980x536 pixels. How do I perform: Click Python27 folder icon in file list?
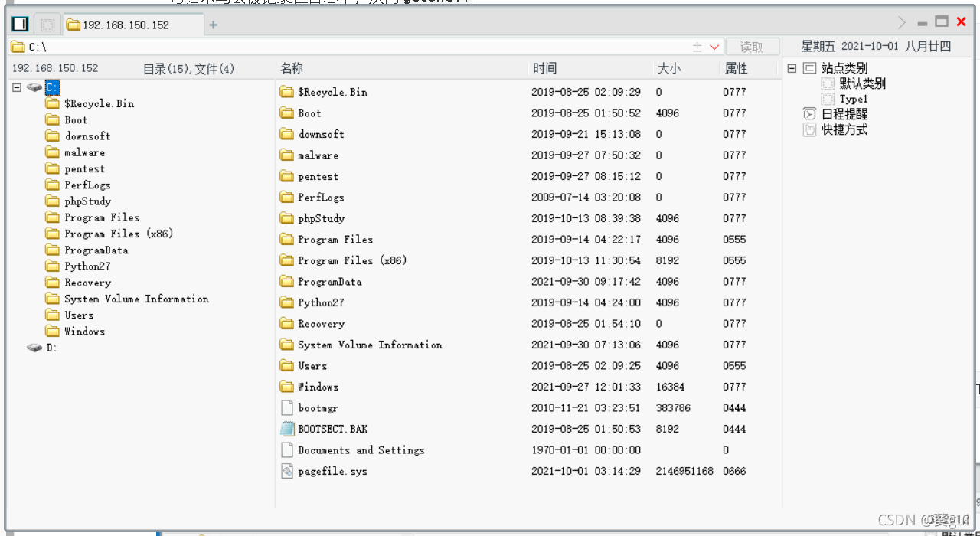tap(287, 302)
